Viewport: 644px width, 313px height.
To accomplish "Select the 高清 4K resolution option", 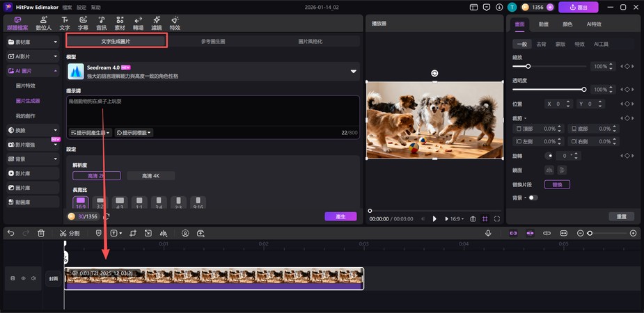I will [x=150, y=176].
